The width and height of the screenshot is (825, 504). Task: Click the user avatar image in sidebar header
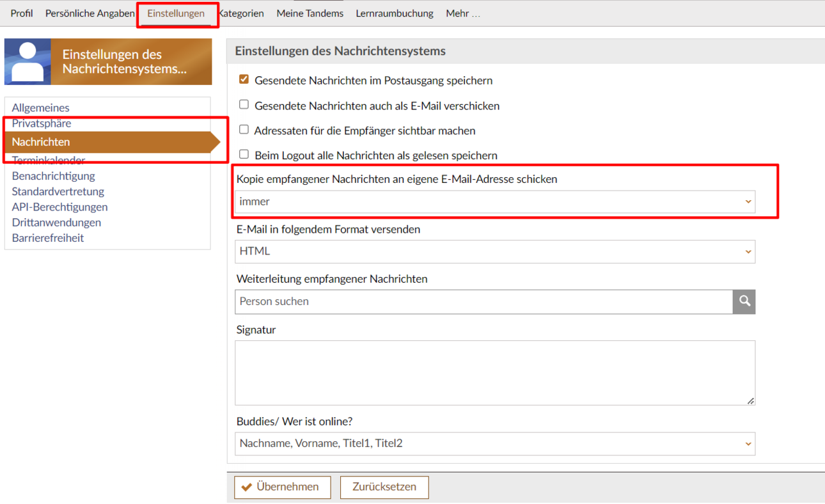pos(27,61)
